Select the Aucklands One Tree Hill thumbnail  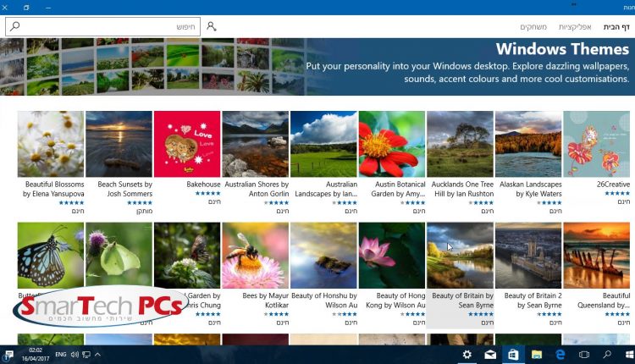point(460,144)
